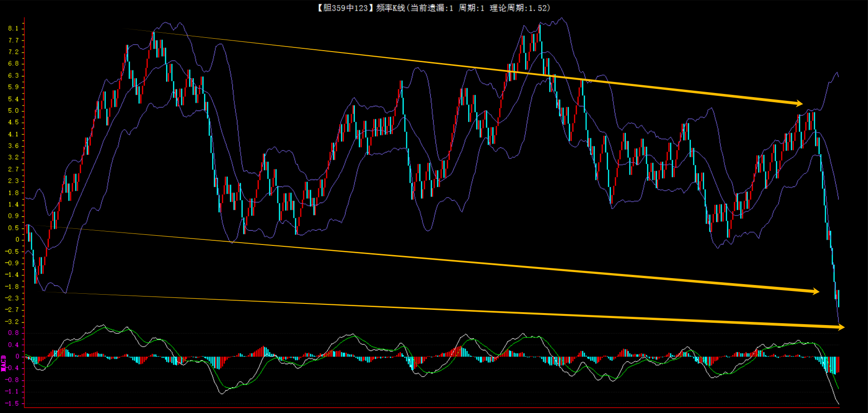Click the bottom orange trendline arrowhead

tap(841, 327)
